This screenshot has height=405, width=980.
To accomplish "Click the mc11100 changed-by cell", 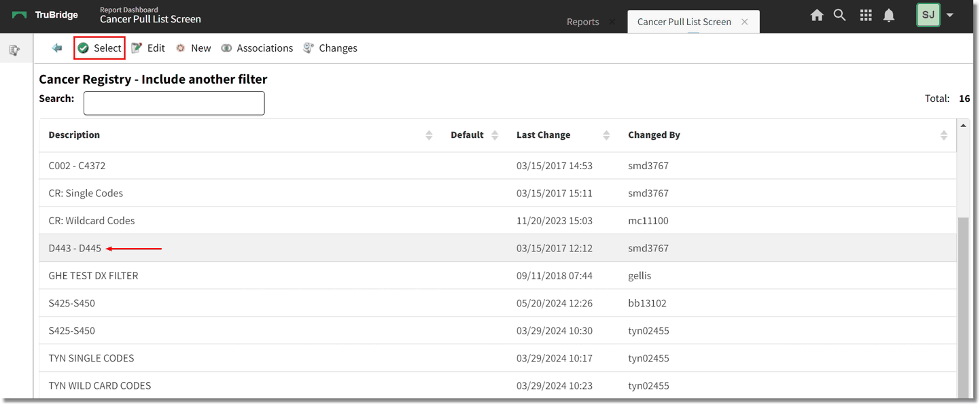I will (649, 221).
